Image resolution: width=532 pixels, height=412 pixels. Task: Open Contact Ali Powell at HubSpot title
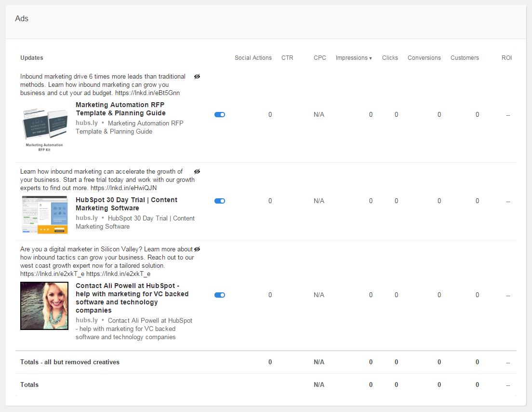(x=132, y=298)
